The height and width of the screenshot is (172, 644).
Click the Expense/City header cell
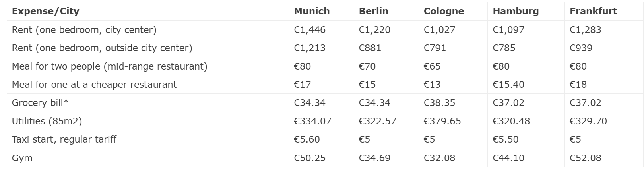45,11
